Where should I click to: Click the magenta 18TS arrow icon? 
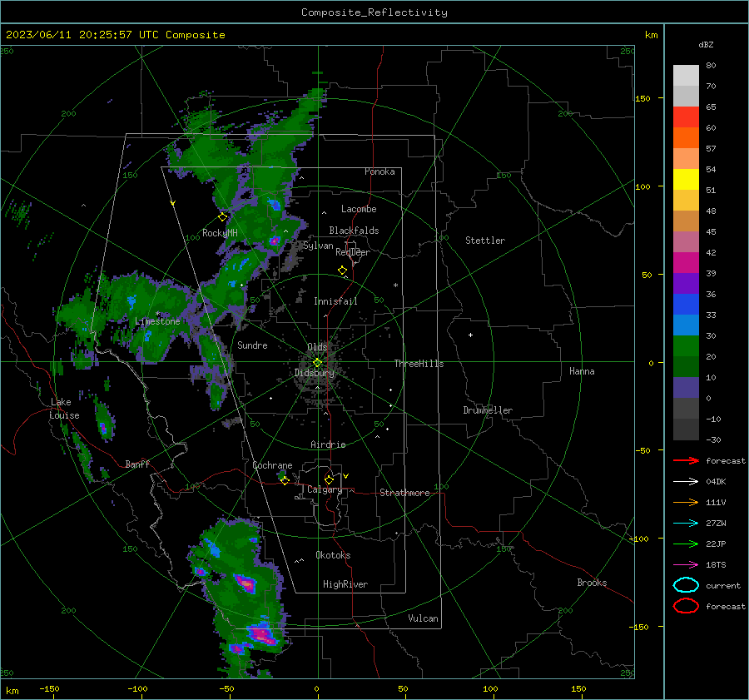point(686,565)
